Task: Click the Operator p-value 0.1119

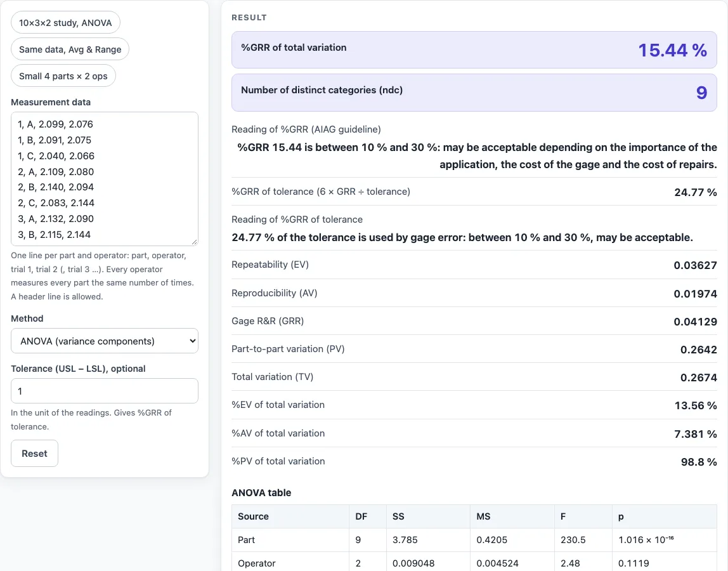Action: pyautogui.click(x=634, y=563)
